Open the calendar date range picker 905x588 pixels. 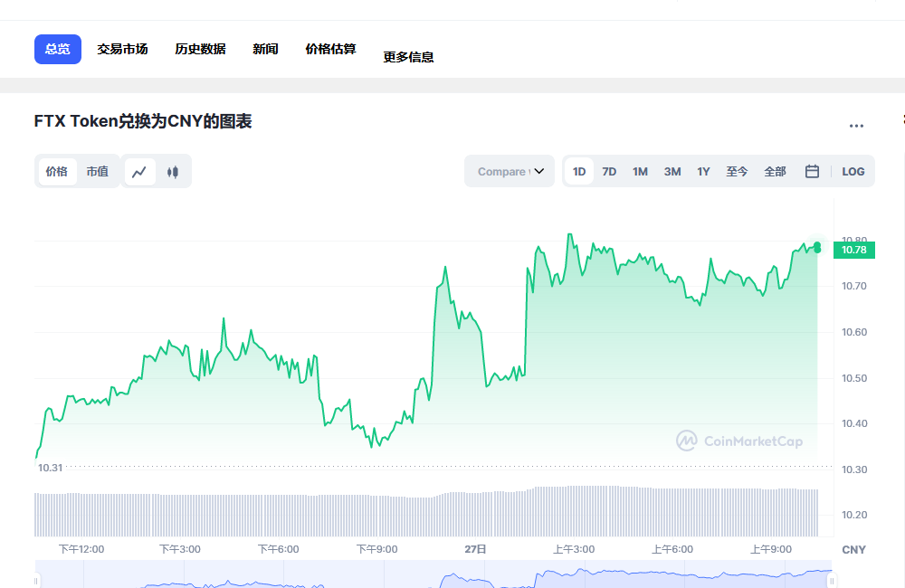pos(812,171)
